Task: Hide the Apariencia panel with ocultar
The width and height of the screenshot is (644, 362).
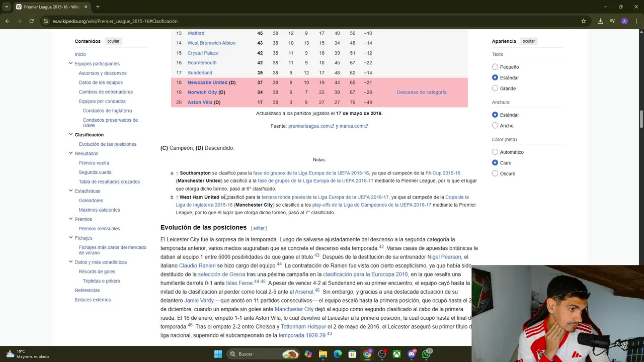Action: click(x=528, y=41)
